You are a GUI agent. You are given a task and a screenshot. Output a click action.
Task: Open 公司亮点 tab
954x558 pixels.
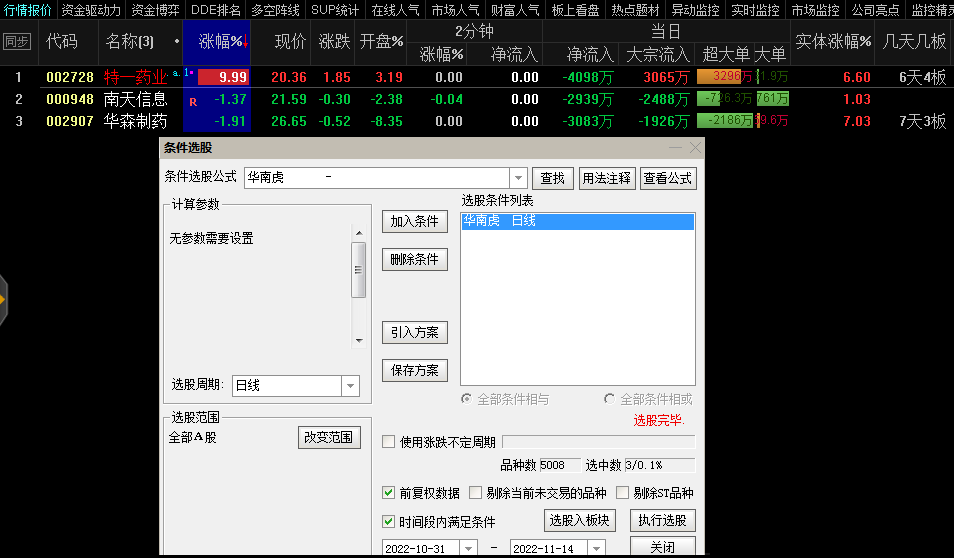[x=875, y=10]
